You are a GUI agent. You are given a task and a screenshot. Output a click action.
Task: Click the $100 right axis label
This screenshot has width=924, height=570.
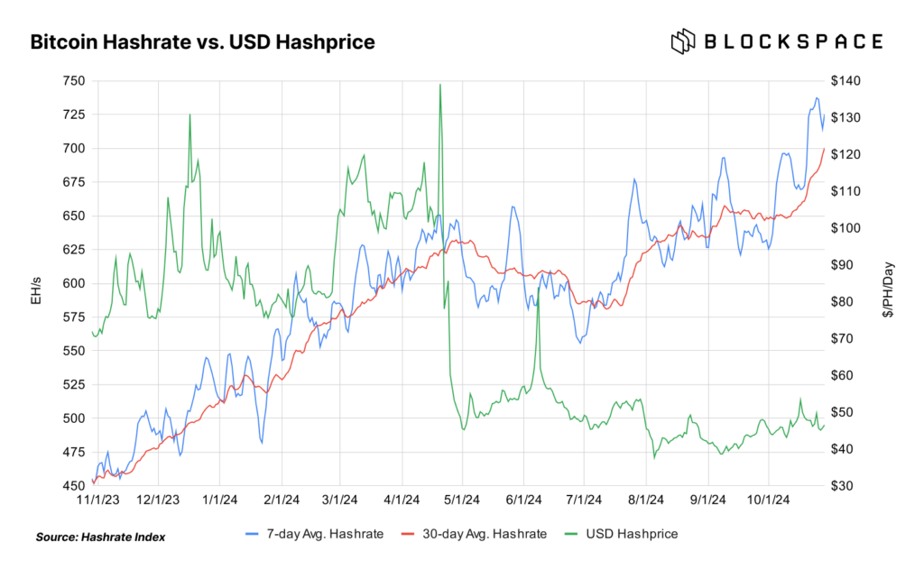click(845, 228)
